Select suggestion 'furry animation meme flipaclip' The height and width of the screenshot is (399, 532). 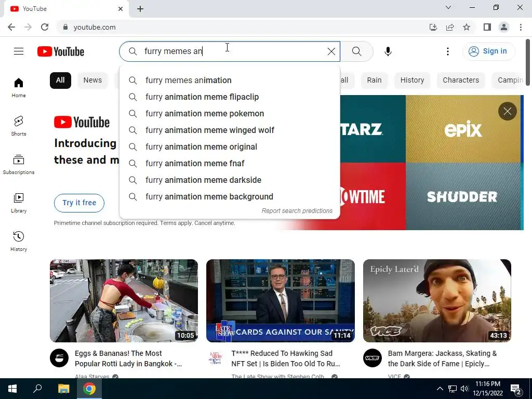pos(230,97)
